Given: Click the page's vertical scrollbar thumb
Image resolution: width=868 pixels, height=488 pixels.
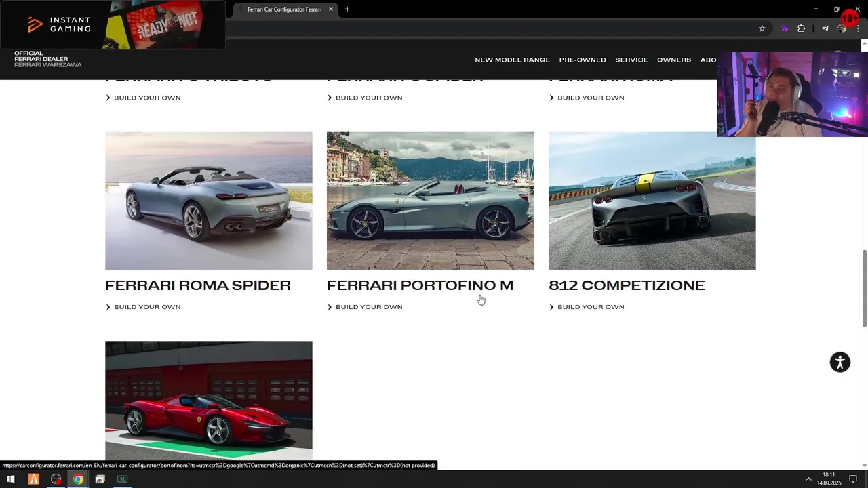Looking at the screenshot, I should click(x=864, y=288).
